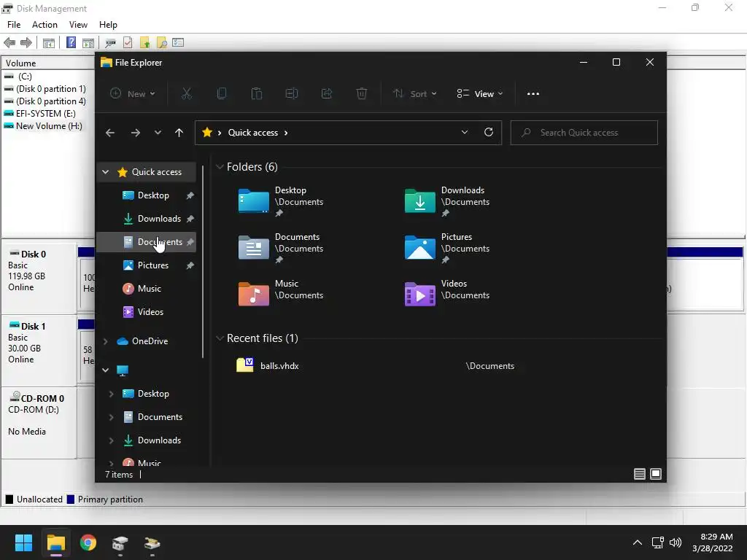Open the clock showing 8:29 AM
This screenshot has width=747, height=560.
coord(713,542)
